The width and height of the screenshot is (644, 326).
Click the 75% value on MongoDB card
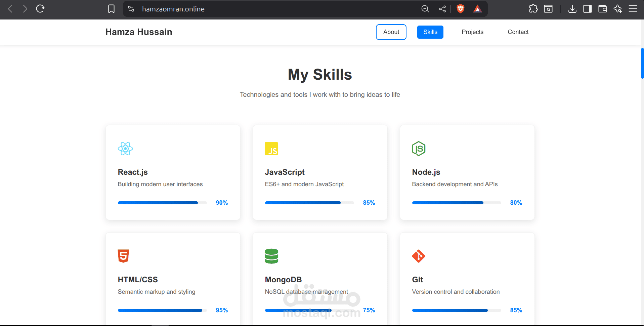[x=369, y=310]
